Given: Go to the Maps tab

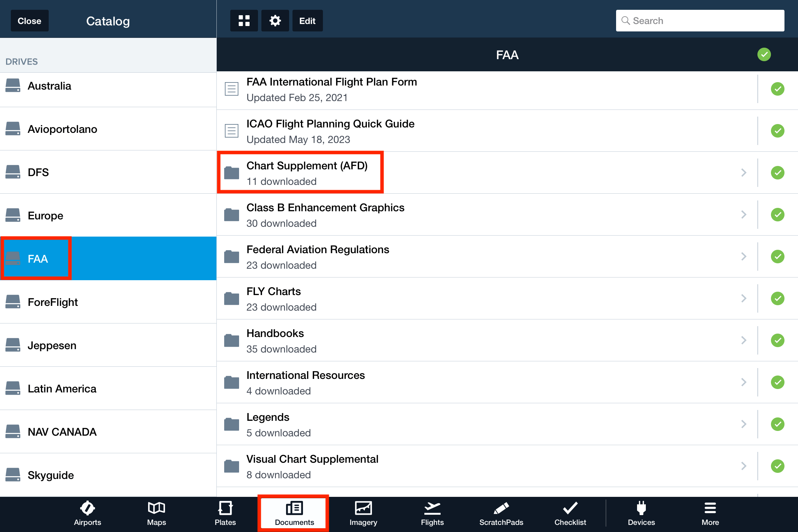Looking at the screenshot, I should tap(156, 514).
